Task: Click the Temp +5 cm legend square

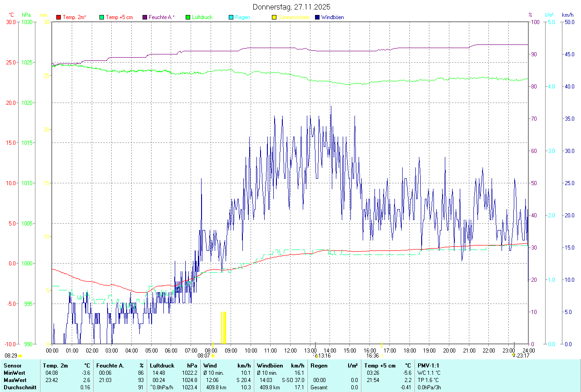Action: click(x=102, y=17)
